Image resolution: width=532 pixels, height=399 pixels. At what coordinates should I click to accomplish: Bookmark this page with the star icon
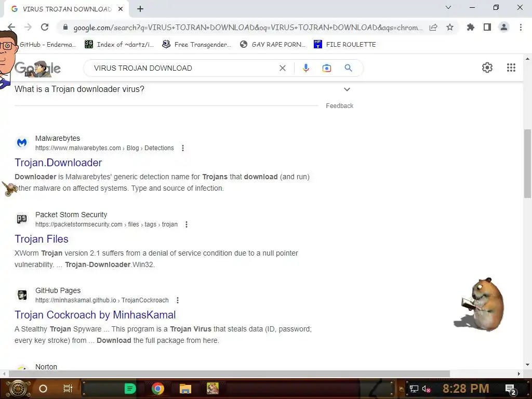coord(450,27)
